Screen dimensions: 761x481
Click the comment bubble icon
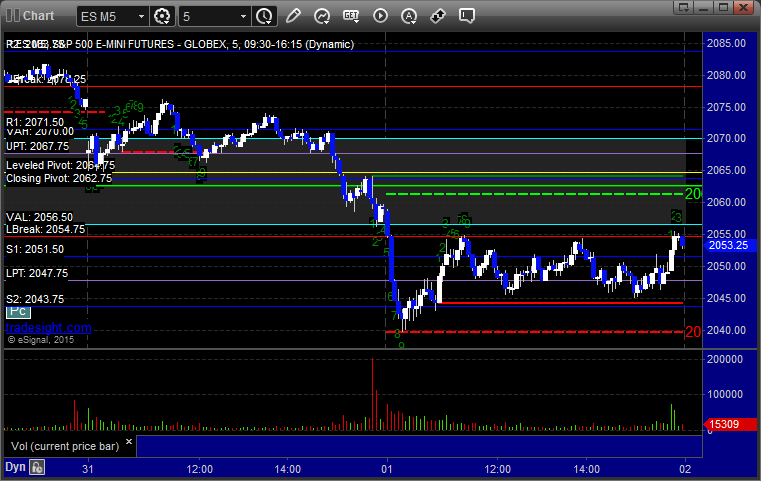[467, 16]
